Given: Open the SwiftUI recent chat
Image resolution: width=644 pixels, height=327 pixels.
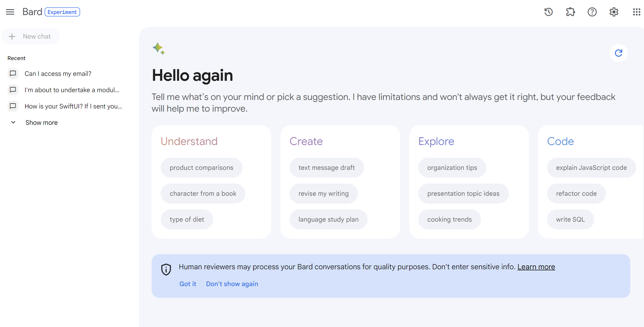Looking at the screenshot, I should coord(73,106).
